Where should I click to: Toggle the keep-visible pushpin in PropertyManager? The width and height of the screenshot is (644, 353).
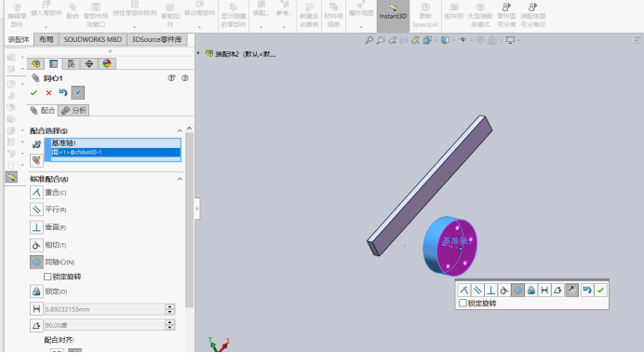point(77,93)
